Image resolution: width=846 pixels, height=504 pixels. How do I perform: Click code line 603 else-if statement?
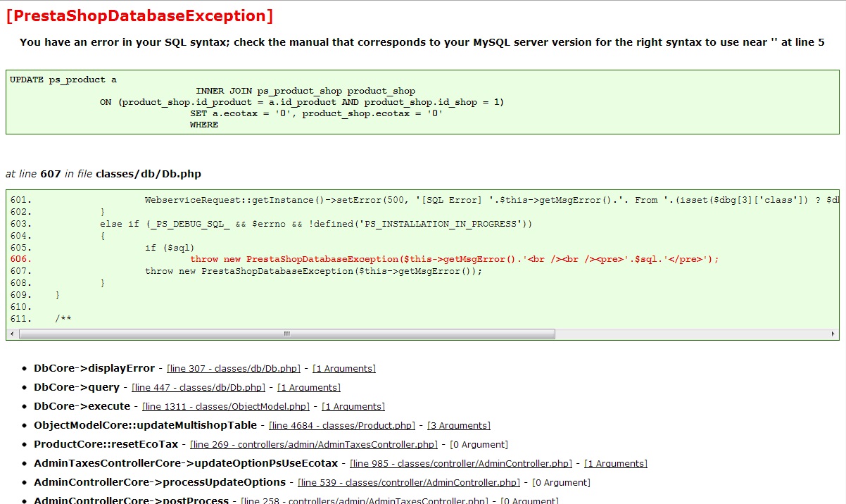316,224
